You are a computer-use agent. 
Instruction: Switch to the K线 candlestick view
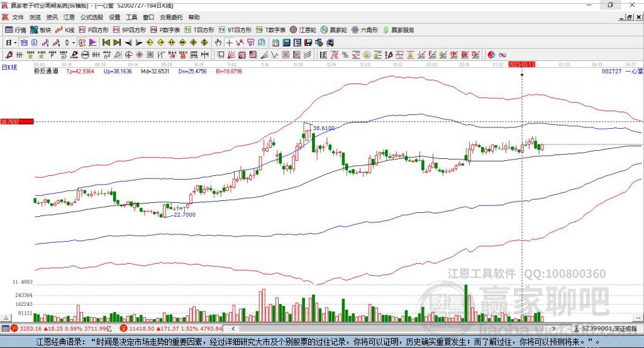coord(65,30)
